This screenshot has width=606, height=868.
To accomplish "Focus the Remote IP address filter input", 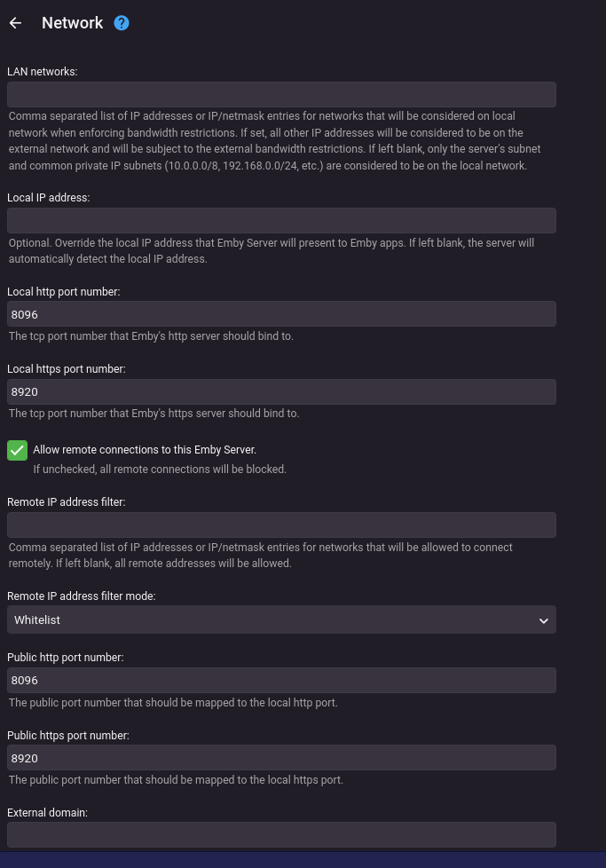I will [x=281, y=525].
